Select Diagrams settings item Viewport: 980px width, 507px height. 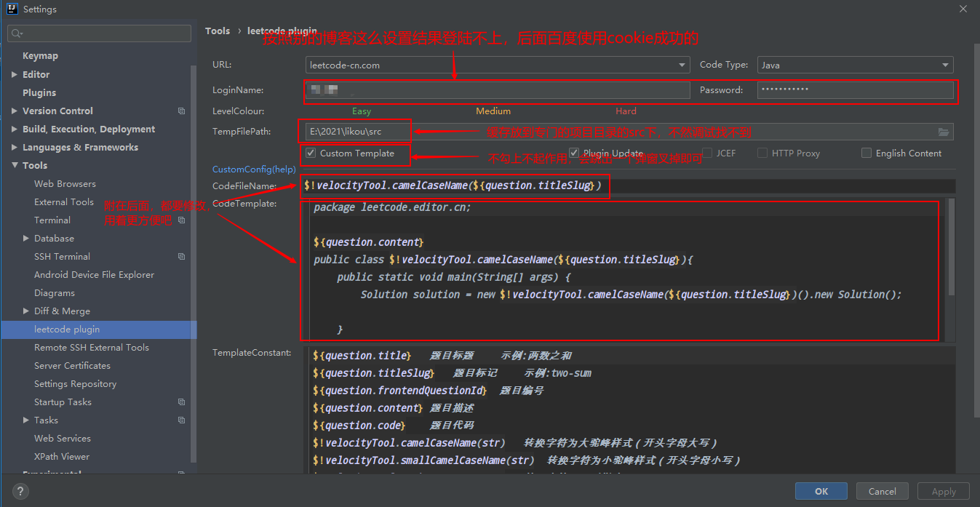click(x=55, y=292)
